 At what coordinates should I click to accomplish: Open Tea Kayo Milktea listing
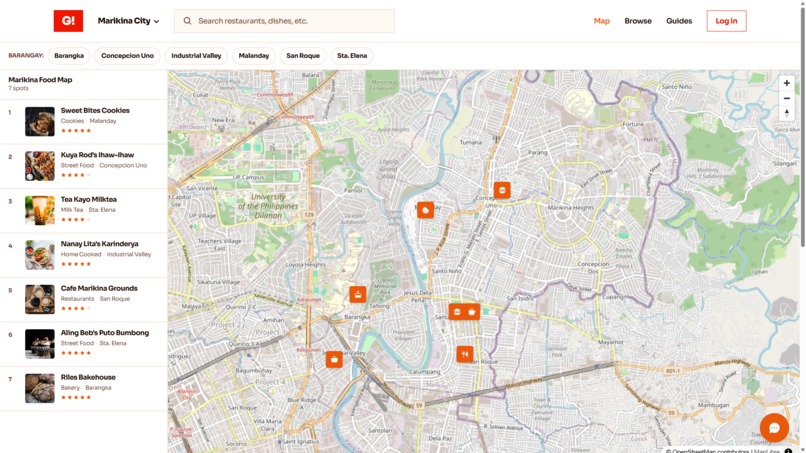point(83,210)
